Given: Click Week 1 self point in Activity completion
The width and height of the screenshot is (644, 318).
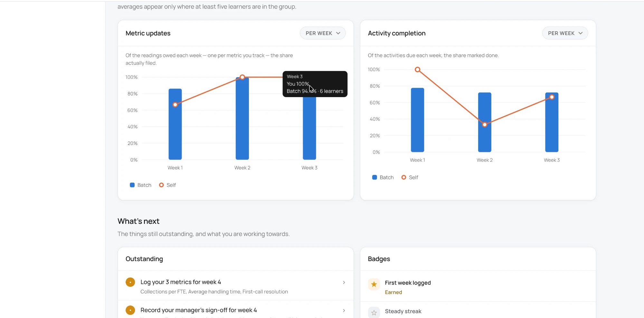Looking at the screenshot, I should pyautogui.click(x=417, y=69).
